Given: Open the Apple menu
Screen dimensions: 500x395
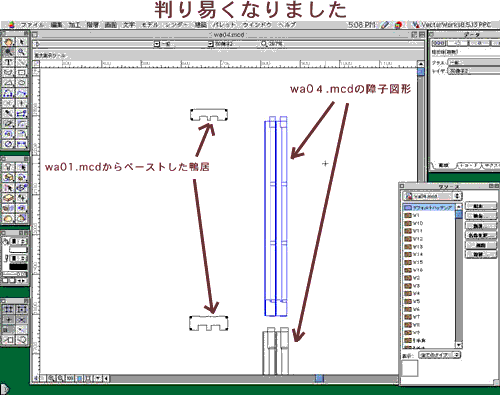Looking at the screenshot, I should tap(12, 25).
